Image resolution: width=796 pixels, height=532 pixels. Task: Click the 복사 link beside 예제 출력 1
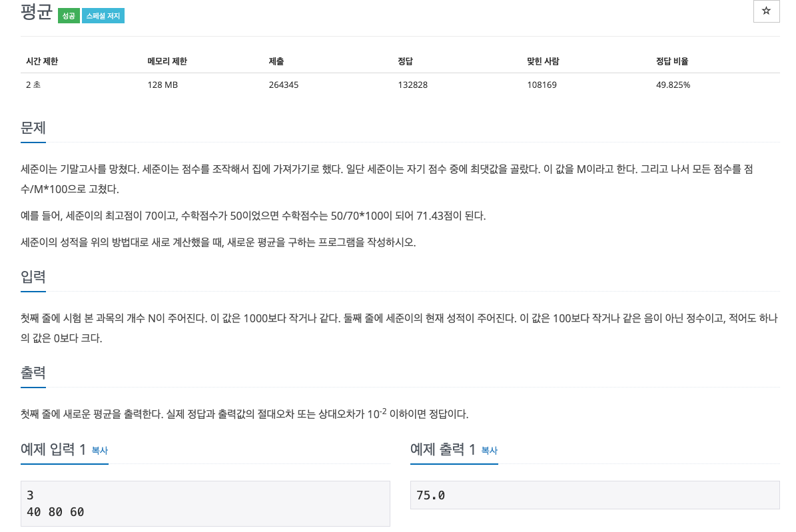[x=488, y=451]
